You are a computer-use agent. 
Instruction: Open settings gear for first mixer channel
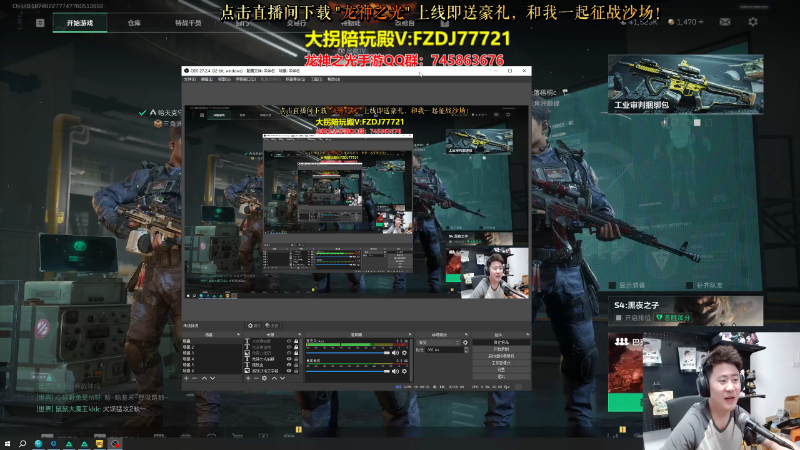404,353
